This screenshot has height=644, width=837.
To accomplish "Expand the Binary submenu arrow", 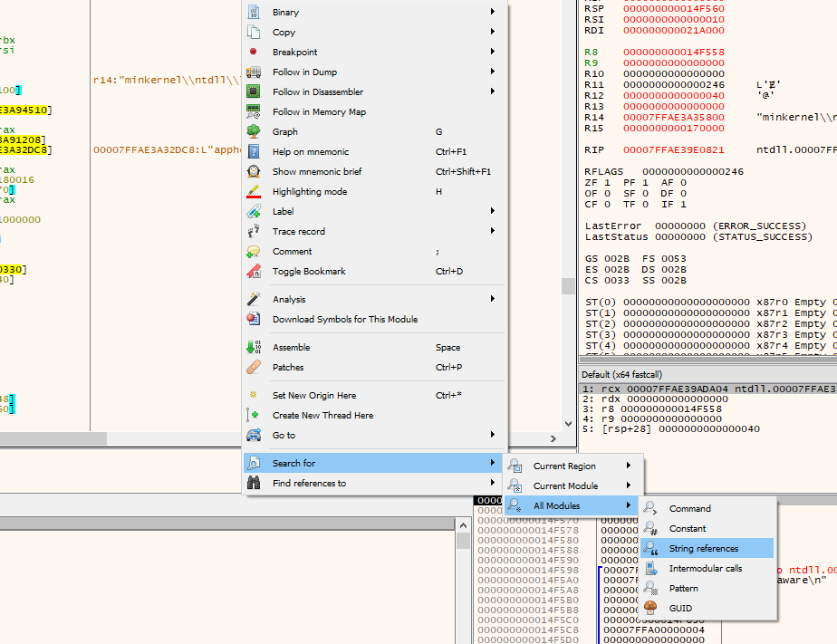I will coord(493,12).
